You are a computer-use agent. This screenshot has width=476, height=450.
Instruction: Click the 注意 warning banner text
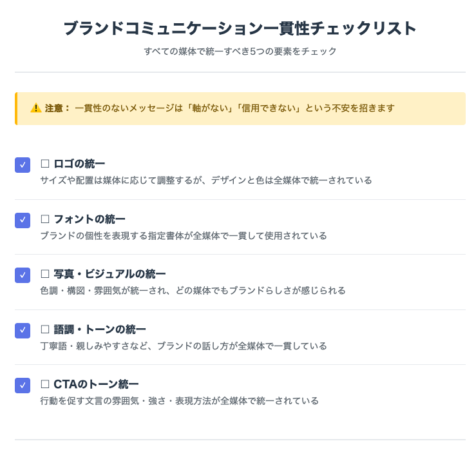[x=220, y=108]
